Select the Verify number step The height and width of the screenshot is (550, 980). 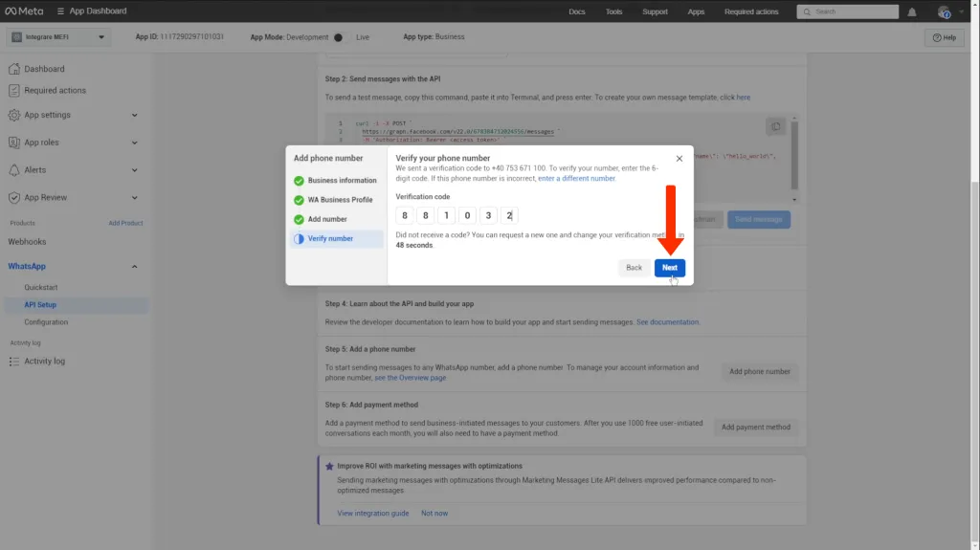tap(336, 239)
